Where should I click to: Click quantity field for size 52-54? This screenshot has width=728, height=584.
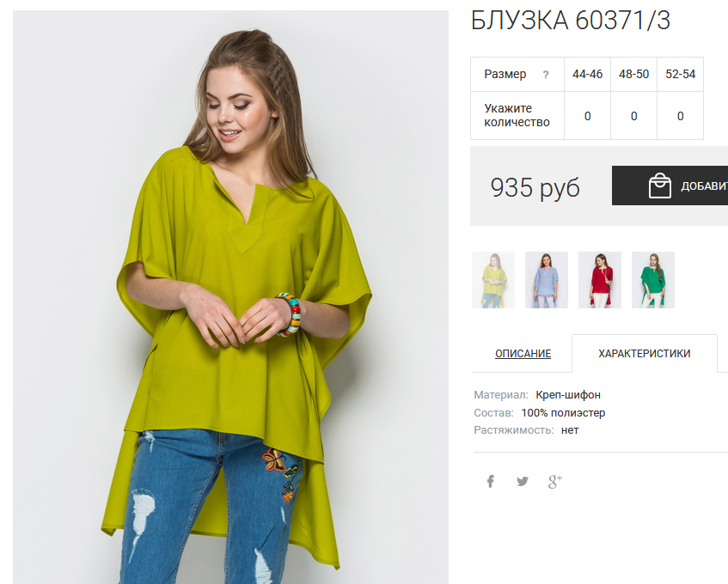(x=680, y=116)
